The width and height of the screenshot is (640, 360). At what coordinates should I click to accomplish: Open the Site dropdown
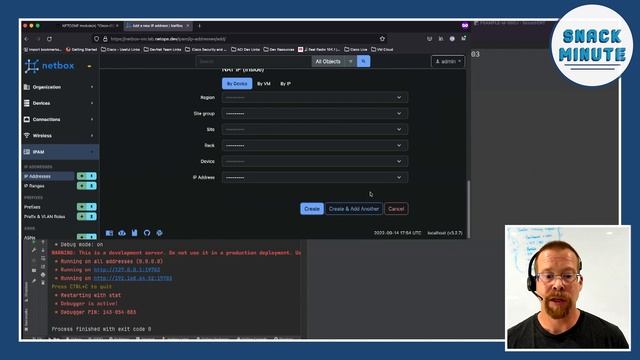coord(315,129)
